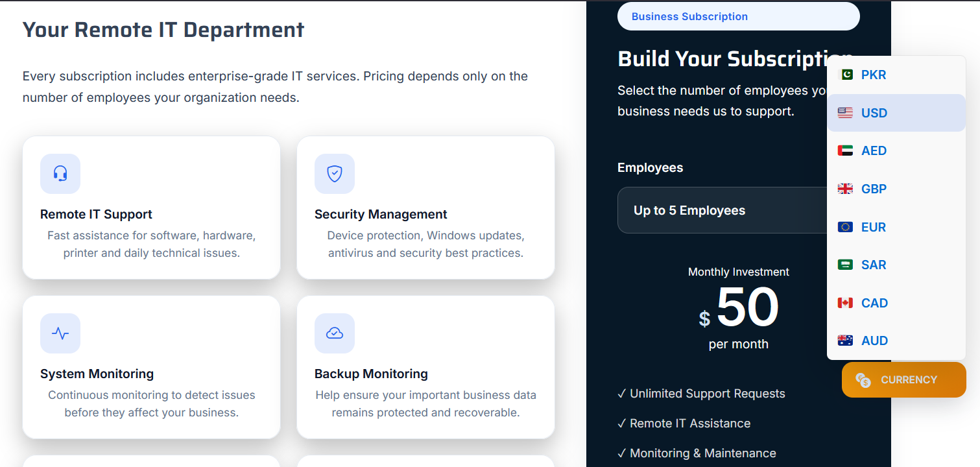Click the coins icon on the Currency button
The width and height of the screenshot is (980, 467).
coord(863,380)
